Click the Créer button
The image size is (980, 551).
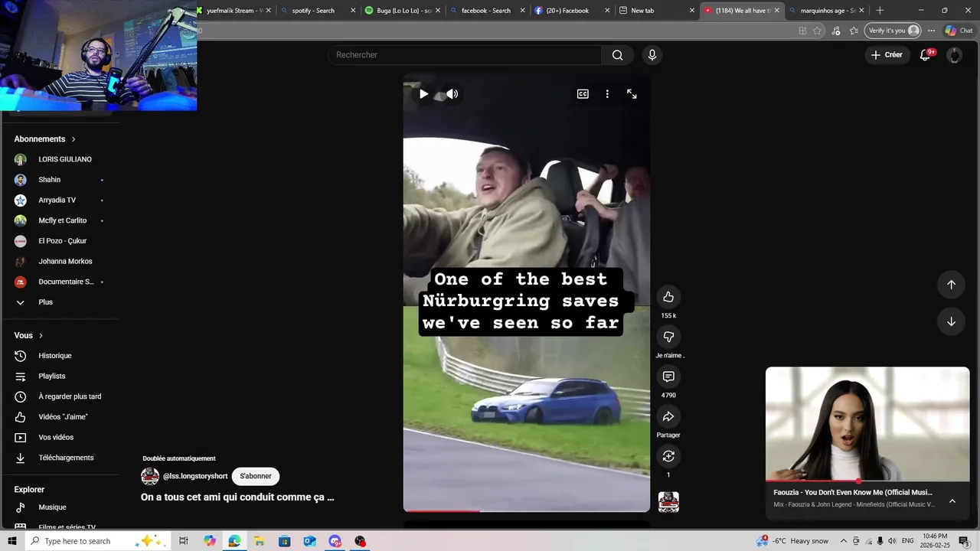[x=887, y=55]
